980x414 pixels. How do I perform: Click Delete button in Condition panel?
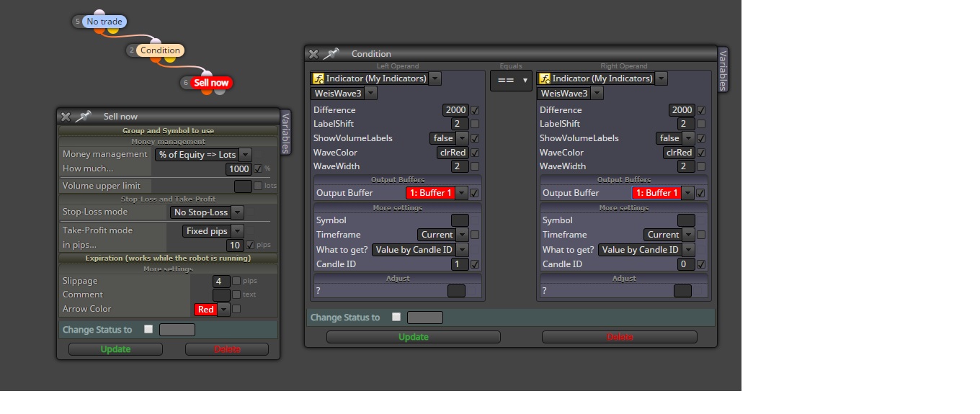pyautogui.click(x=620, y=337)
